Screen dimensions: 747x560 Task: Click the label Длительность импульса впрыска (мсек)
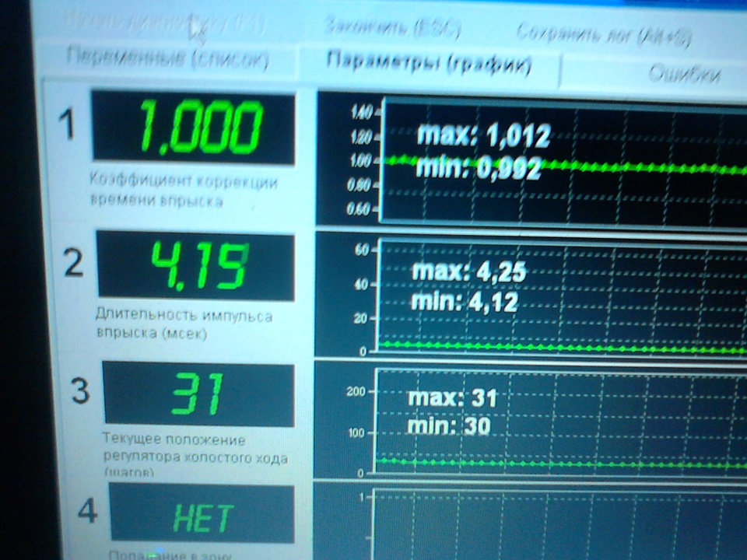coord(184,324)
